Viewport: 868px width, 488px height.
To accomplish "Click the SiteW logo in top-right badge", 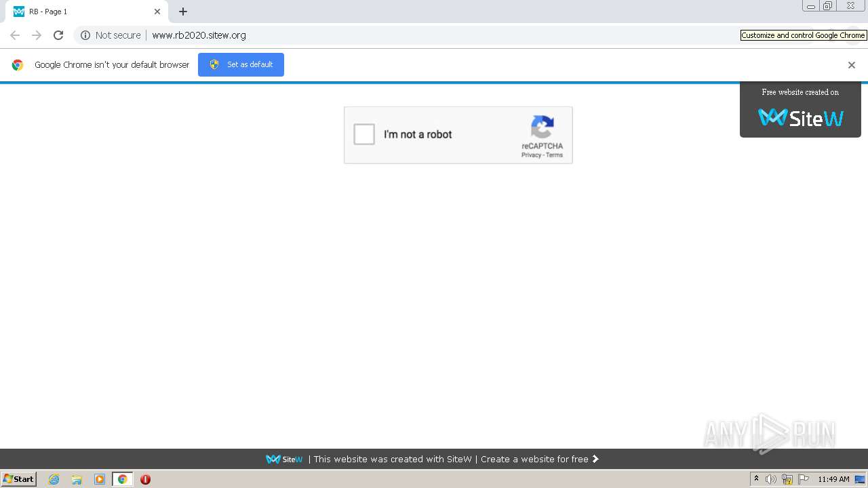I will point(800,118).
